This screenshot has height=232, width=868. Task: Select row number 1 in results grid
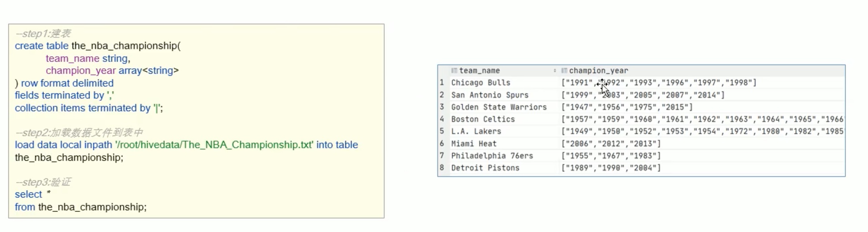coord(442,83)
